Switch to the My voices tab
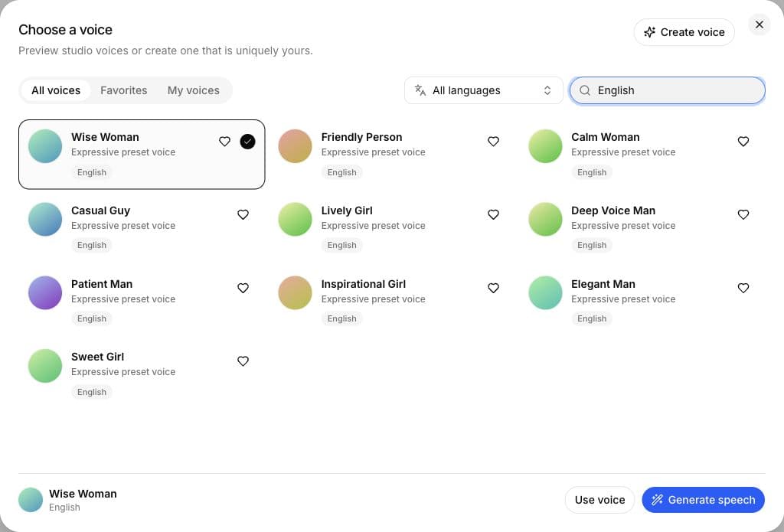This screenshot has width=784, height=532. point(194,90)
